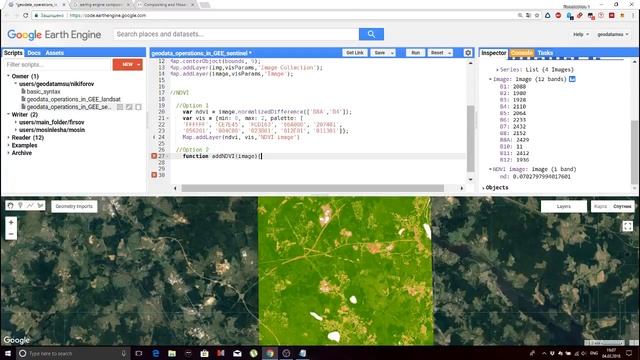Expand the users/mosinlesha/mosin repository
The width and height of the screenshot is (640, 360).
(16, 130)
